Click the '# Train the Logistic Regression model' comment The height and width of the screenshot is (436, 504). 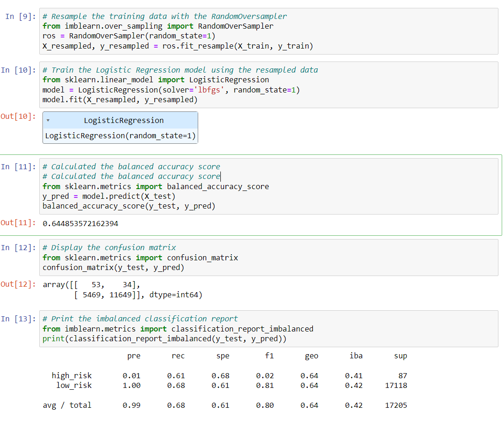pos(180,70)
